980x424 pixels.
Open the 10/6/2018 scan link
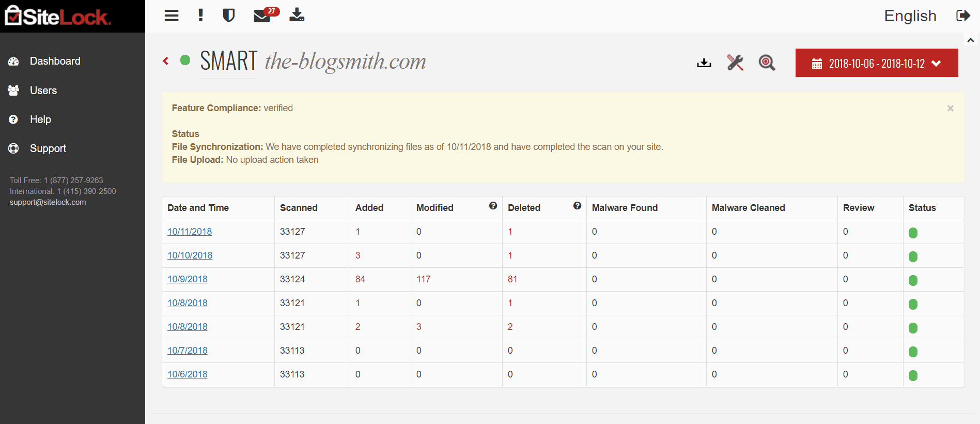click(x=188, y=374)
